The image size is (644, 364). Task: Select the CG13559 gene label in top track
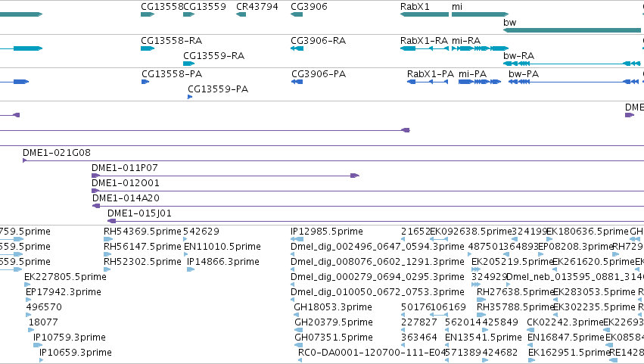pos(204,7)
